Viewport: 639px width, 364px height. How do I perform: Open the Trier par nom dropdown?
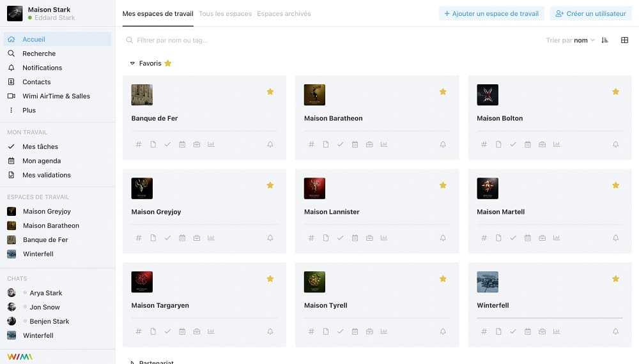click(x=571, y=40)
